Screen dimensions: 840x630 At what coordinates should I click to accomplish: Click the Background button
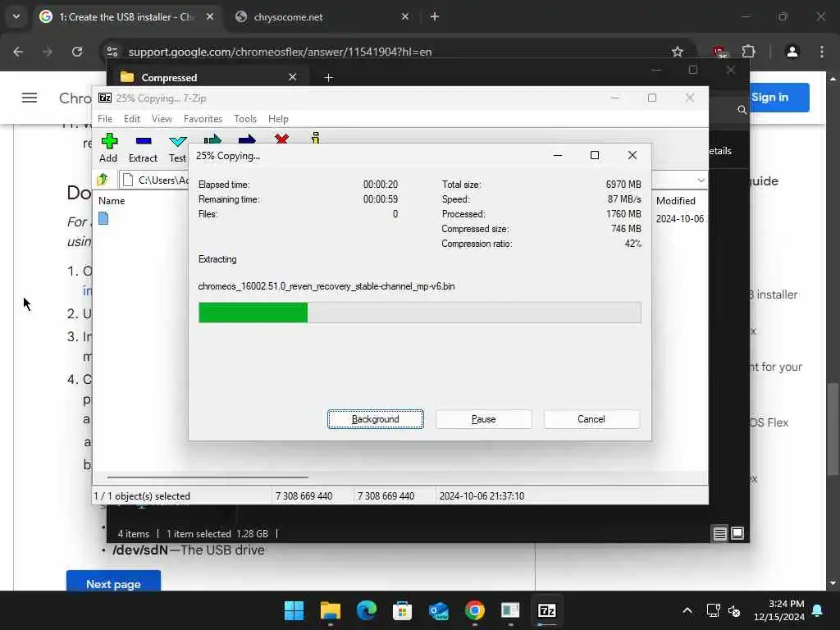coord(376,419)
